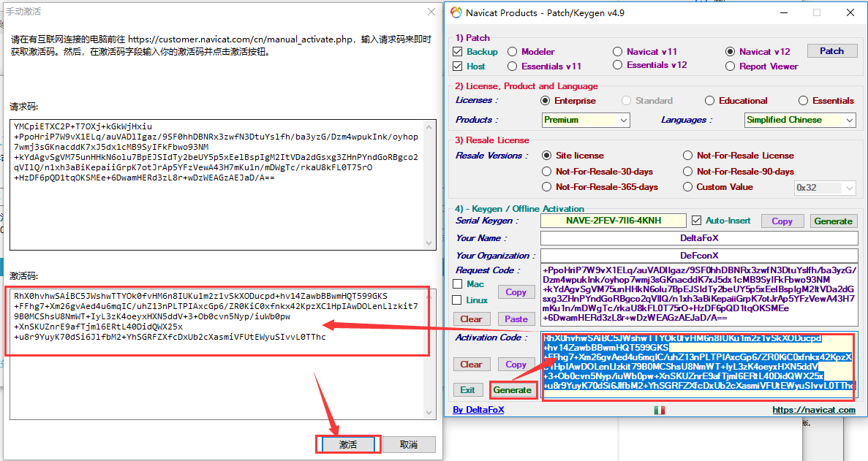The height and width of the screenshot is (461, 868).
Task: Click the Serial Keygen field
Action: 614,221
